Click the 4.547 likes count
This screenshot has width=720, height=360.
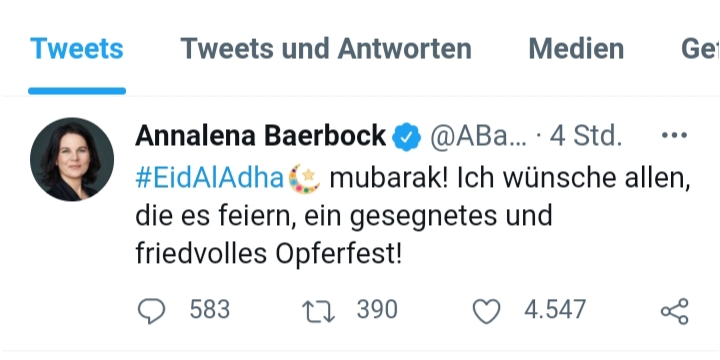555,309
